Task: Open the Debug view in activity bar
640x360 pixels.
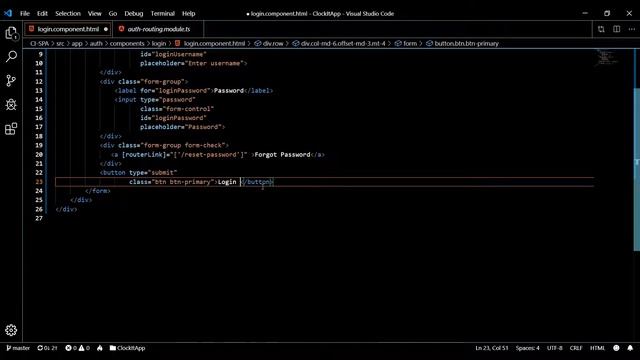Action: click(11, 104)
